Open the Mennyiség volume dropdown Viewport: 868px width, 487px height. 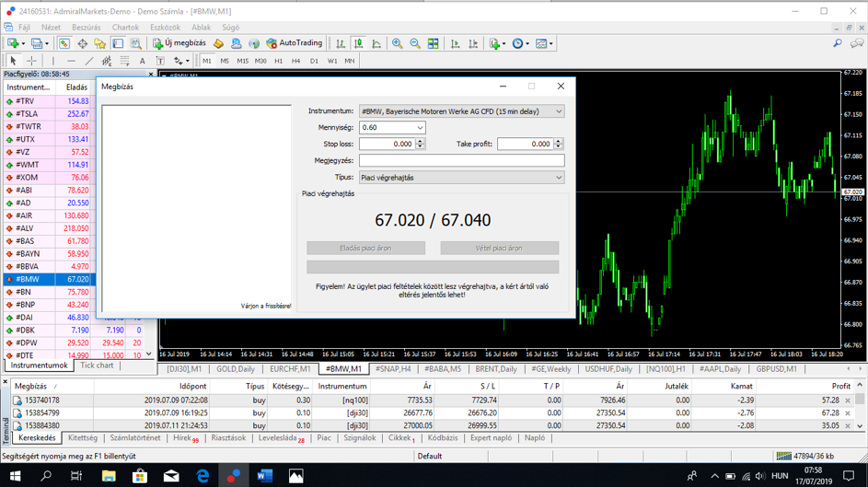420,128
